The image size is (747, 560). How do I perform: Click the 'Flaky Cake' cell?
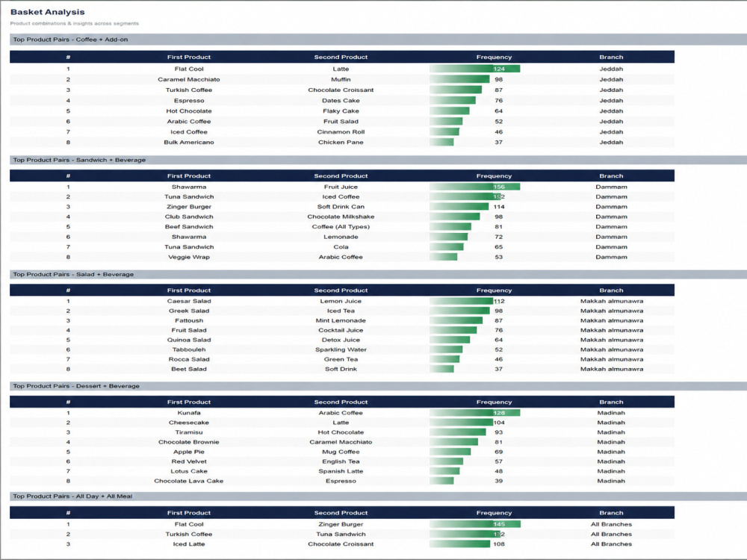(x=341, y=111)
